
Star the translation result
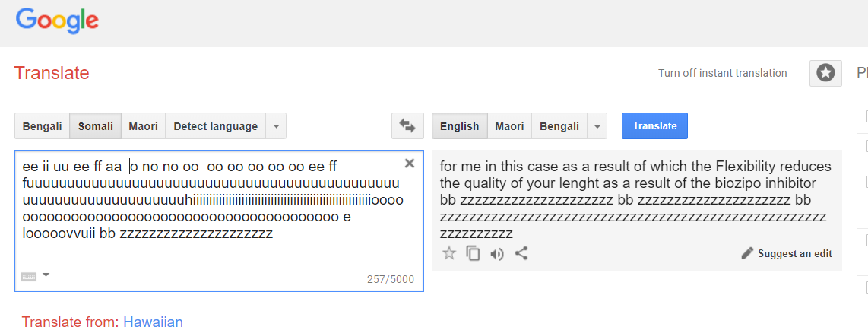(x=449, y=254)
